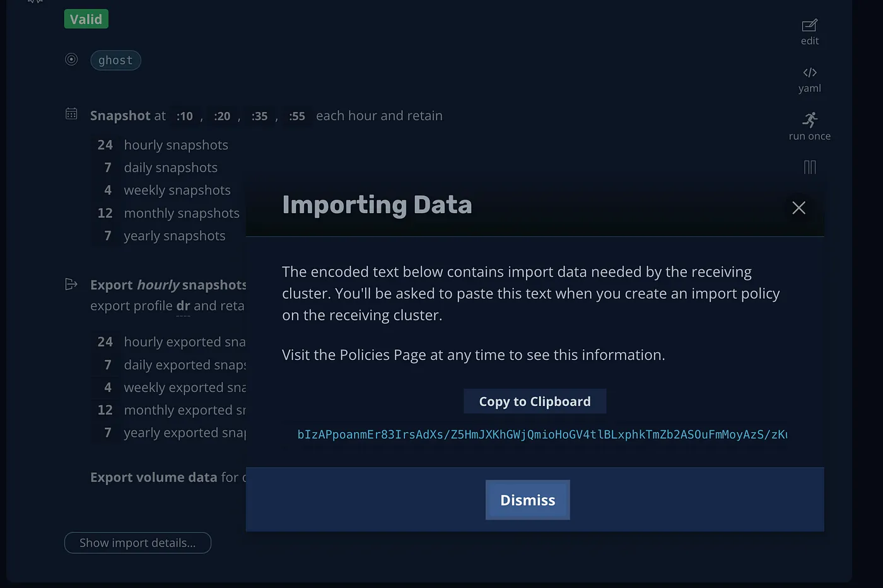Image resolution: width=883 pixels, height=588 pixels.
Task: Select the :20 minute schedule chip
Action: [221, 117]
